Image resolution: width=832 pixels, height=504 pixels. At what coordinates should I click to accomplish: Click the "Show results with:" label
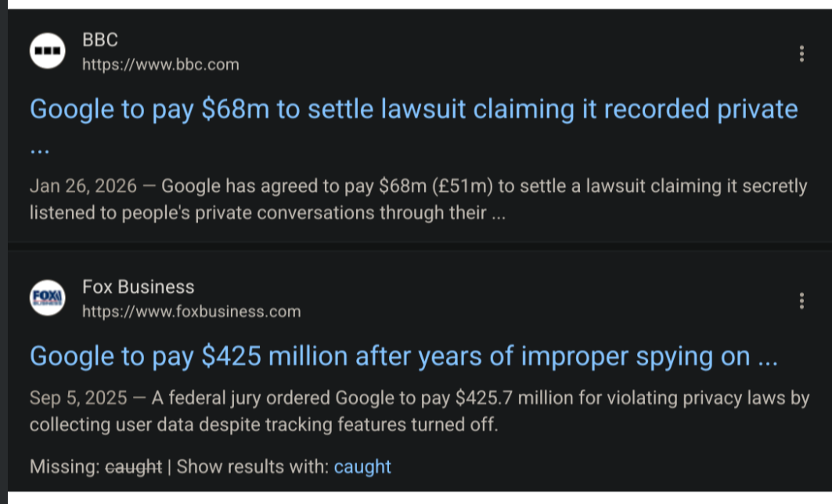tap(253, 467)
